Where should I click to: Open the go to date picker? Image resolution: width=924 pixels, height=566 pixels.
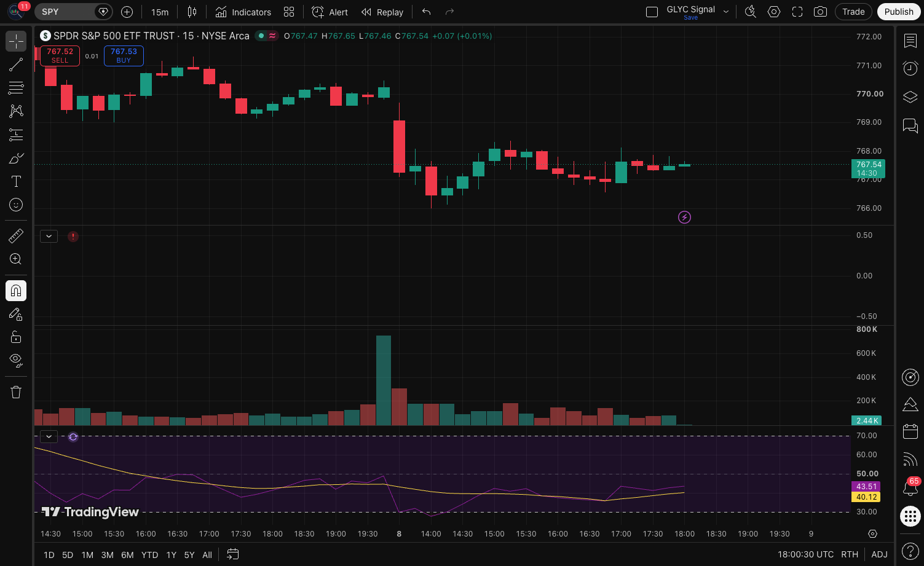click(232, 554)
